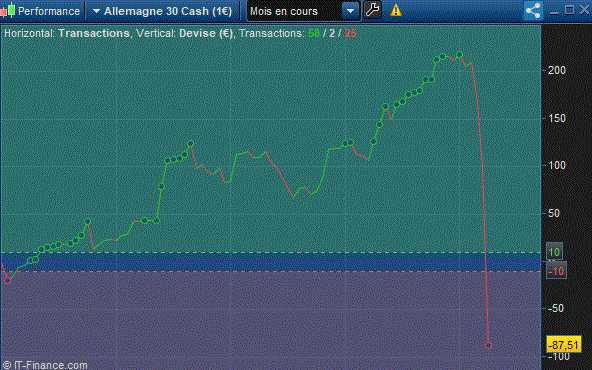Click the green winning transactions count 58
Viewport: 592px width, 370px height.
[x=314, y=33]
